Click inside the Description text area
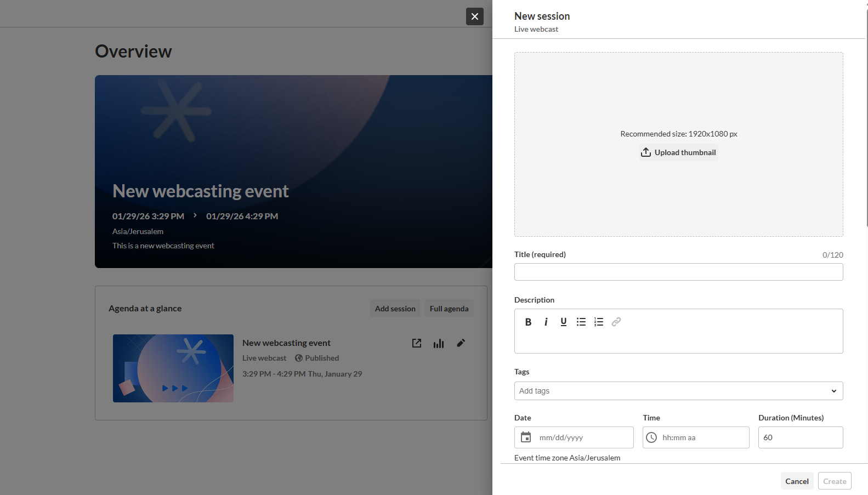 pyautogui.click(x=679, y=342)
